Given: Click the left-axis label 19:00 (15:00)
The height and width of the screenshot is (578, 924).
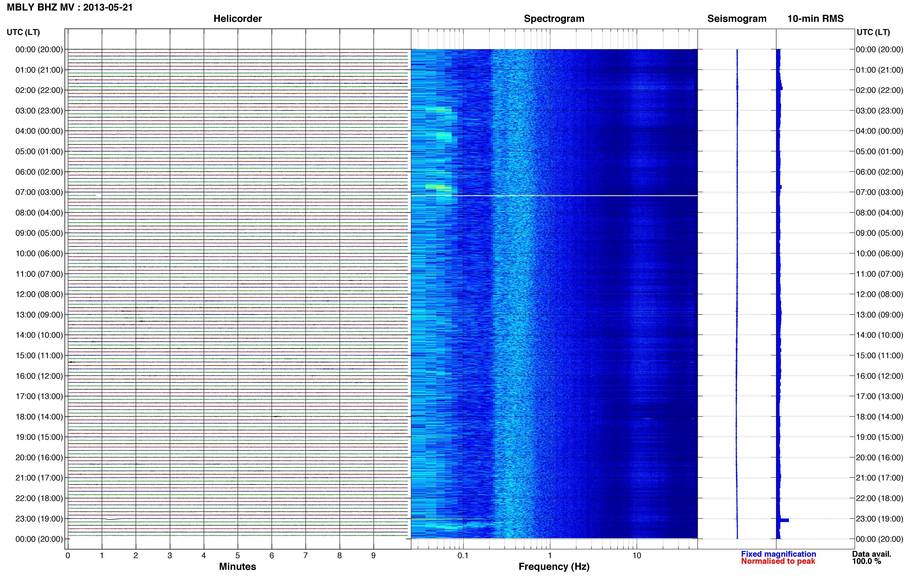Looking at the screenshot, I should click(39, 437).
